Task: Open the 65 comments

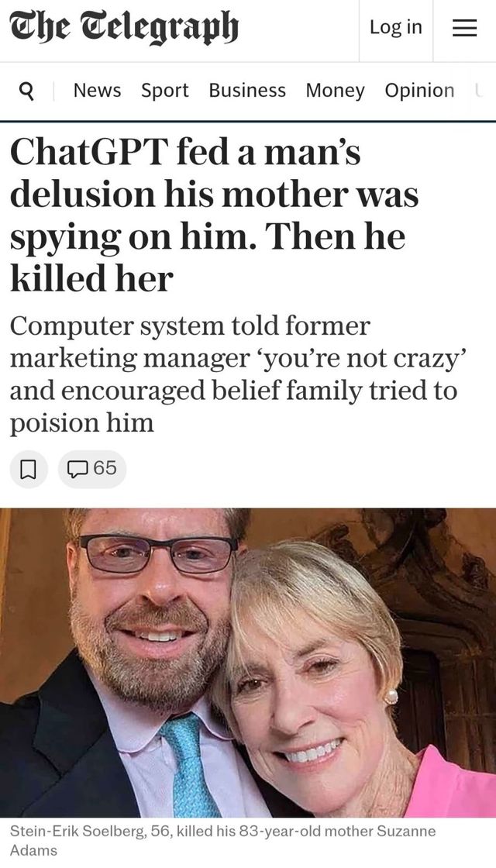Action: pyautogui.click(x=91, y=469)
